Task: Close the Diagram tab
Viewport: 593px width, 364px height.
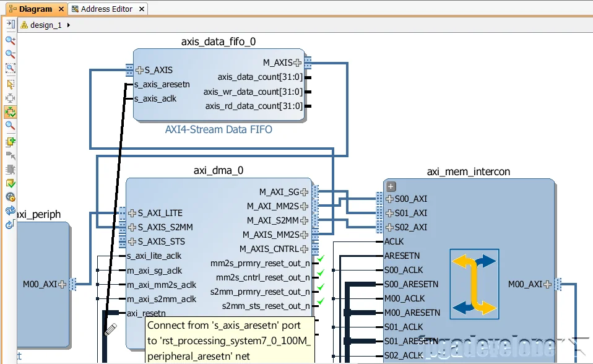Action: click(61, 9)
